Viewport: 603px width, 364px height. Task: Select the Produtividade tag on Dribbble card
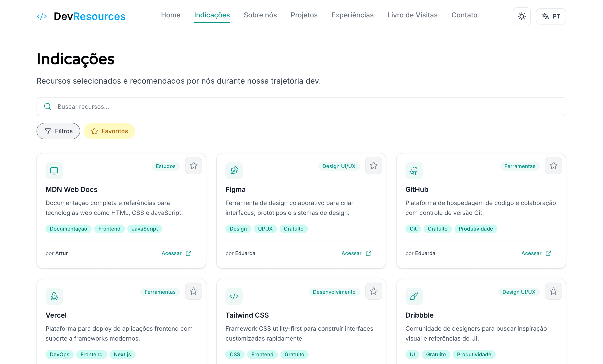click(x=474, y=355)
